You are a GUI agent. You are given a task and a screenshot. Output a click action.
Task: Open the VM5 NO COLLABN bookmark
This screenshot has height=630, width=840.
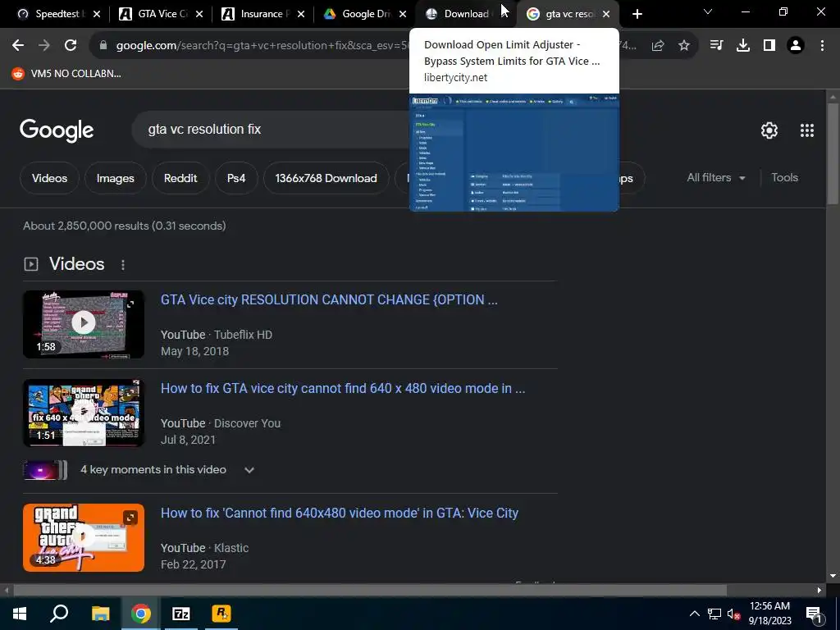pos(67,73)
